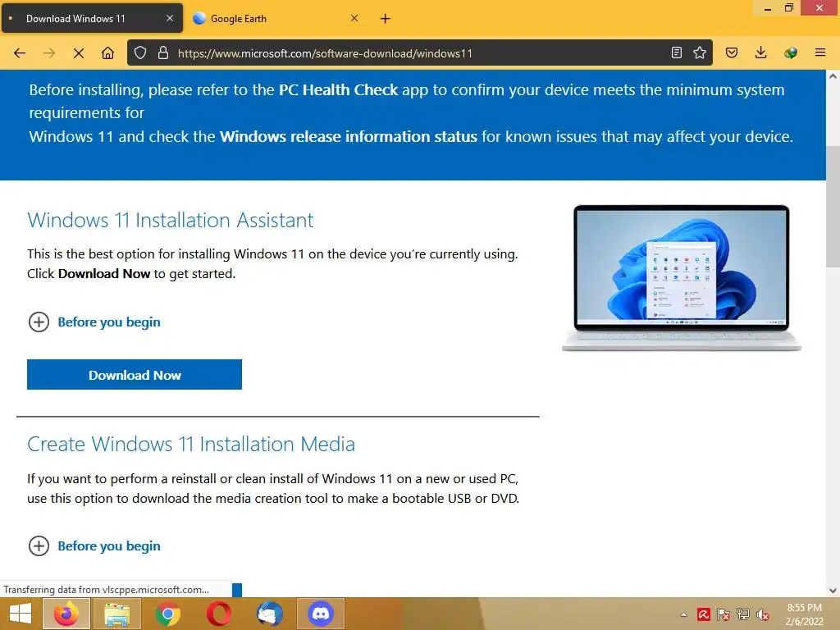Open a new tab with the plus button

386,19
